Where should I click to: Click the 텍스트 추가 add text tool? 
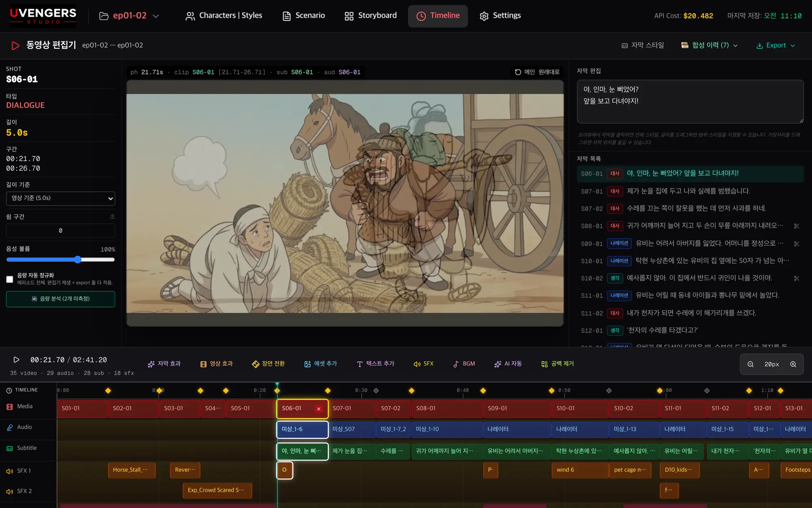[x=376, y=364]
